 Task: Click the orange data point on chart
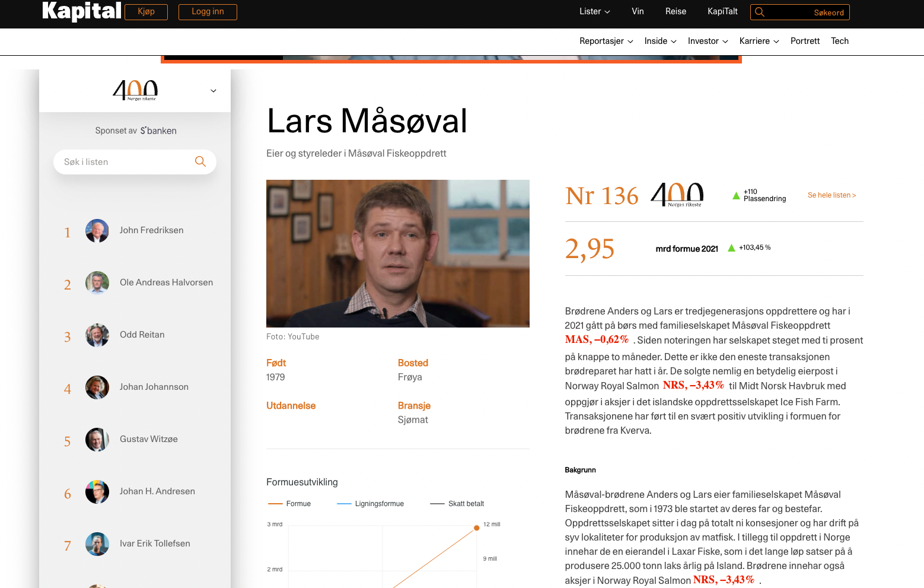476,528
